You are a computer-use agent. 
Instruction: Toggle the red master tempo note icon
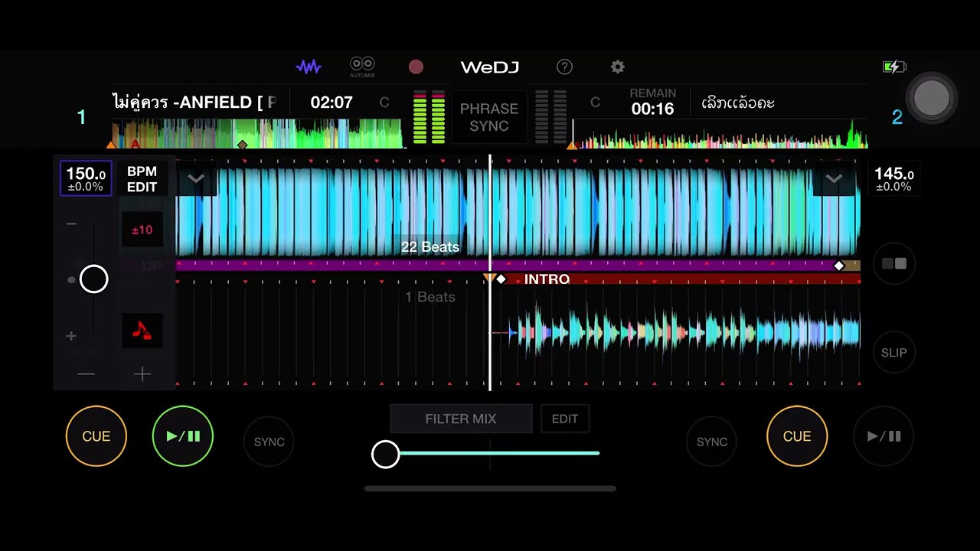[142, 331]
